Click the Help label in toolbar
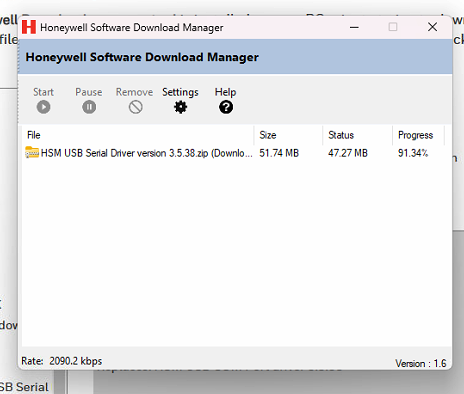Screen dimensions: 464x394 [225, 92]
